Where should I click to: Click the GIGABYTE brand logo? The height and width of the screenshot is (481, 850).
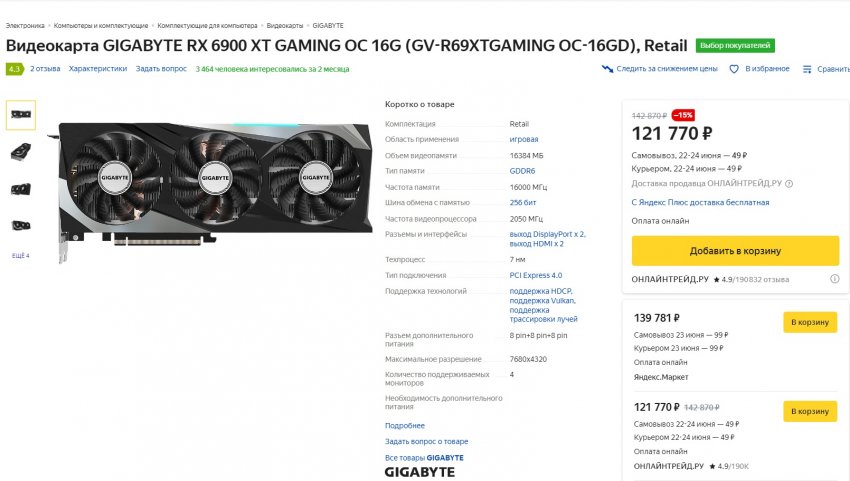[420, 472]
